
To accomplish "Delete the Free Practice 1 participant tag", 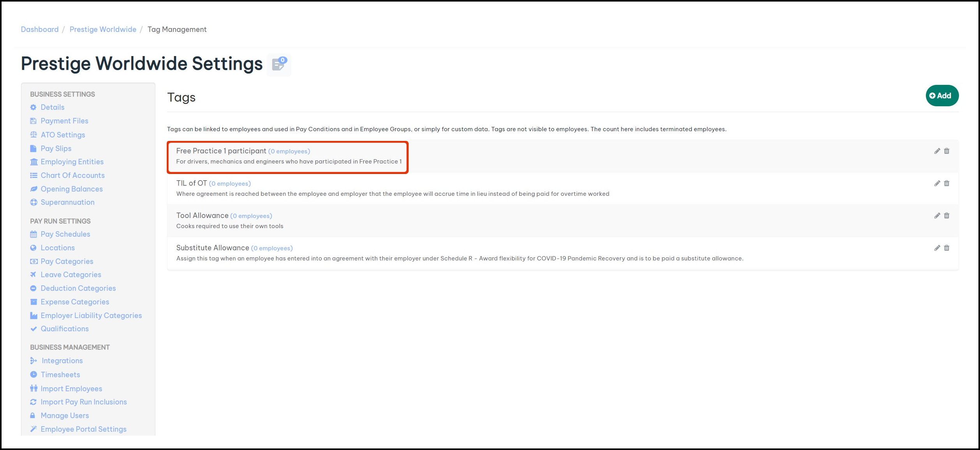I will click(x=947, y=151).
